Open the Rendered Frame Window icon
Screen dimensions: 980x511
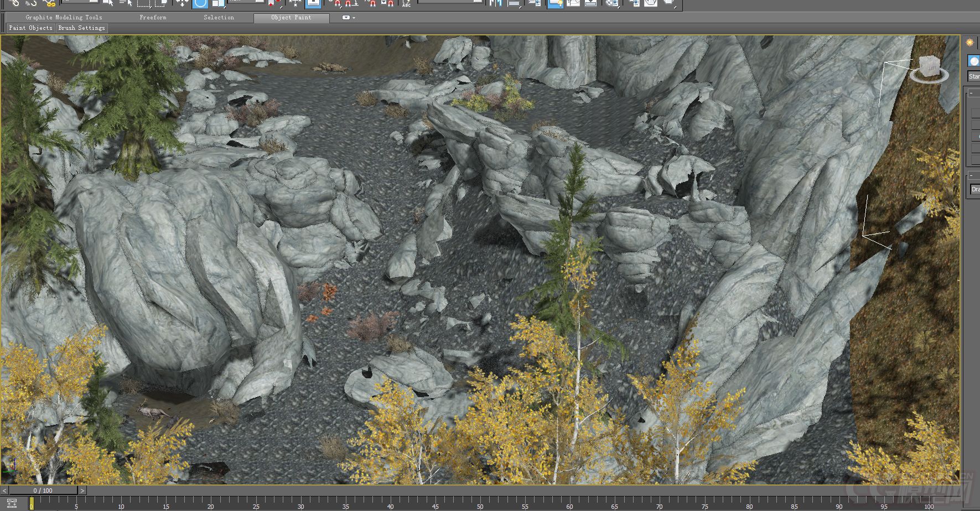[651, 3]
